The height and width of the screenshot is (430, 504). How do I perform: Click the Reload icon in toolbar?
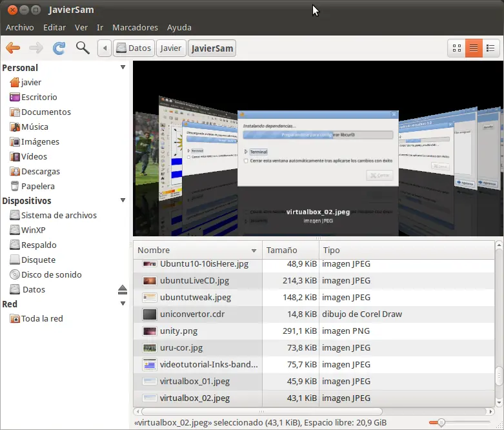click(59, 48)
